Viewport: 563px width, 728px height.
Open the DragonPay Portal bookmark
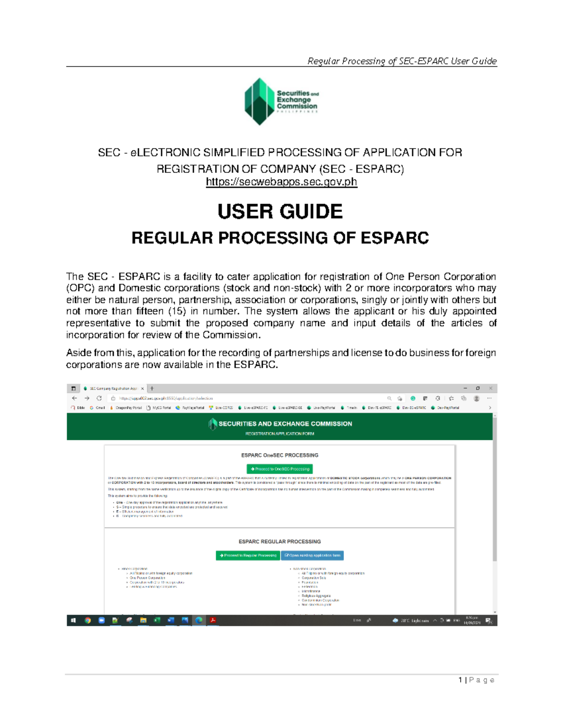pos(126,408)
